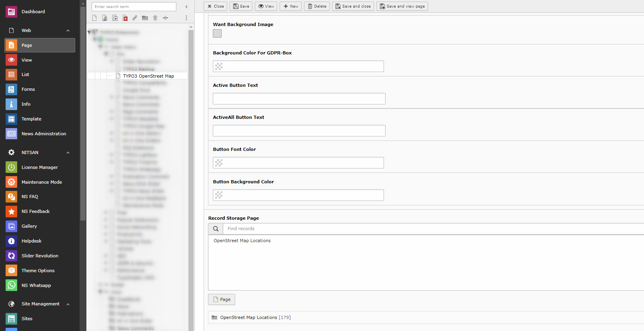Focus the Active Button Text field
The width and height of the screenshot is (644, 331).
[x=299, y=99]
